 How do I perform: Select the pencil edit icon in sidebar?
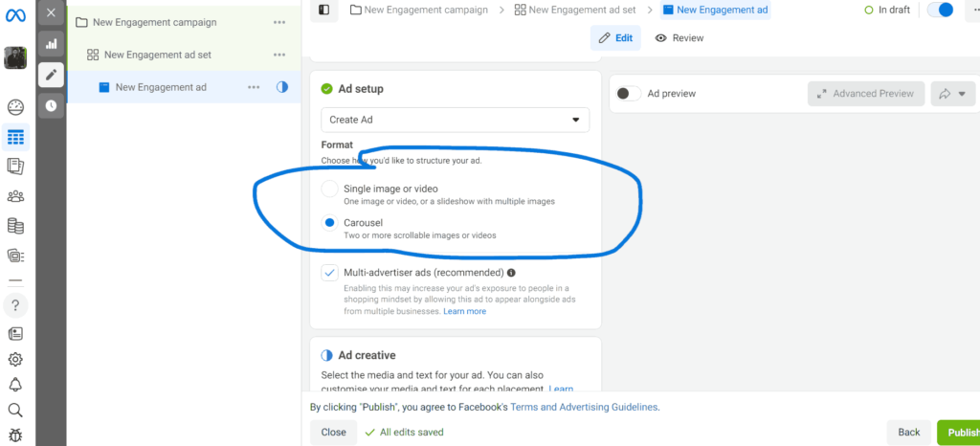(51, 75)
